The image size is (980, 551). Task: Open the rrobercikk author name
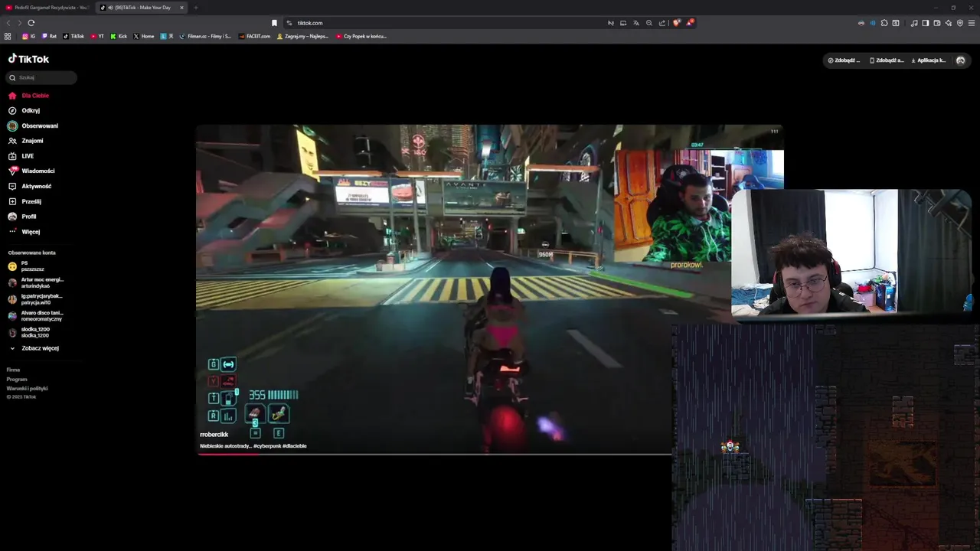[214, 434]
